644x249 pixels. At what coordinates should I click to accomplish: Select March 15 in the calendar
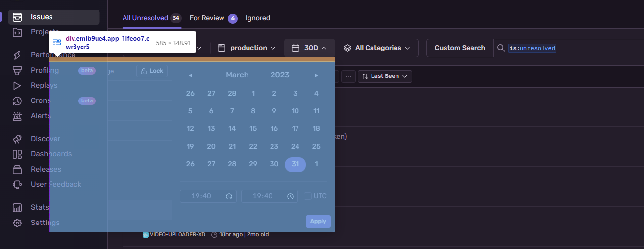tap(253, 129)
